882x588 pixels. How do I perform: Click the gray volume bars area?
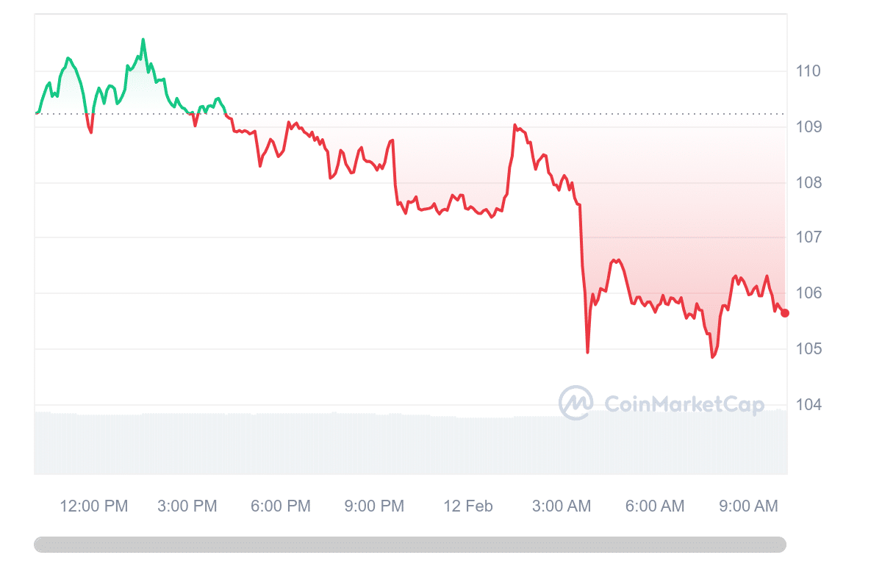[410, 442]
